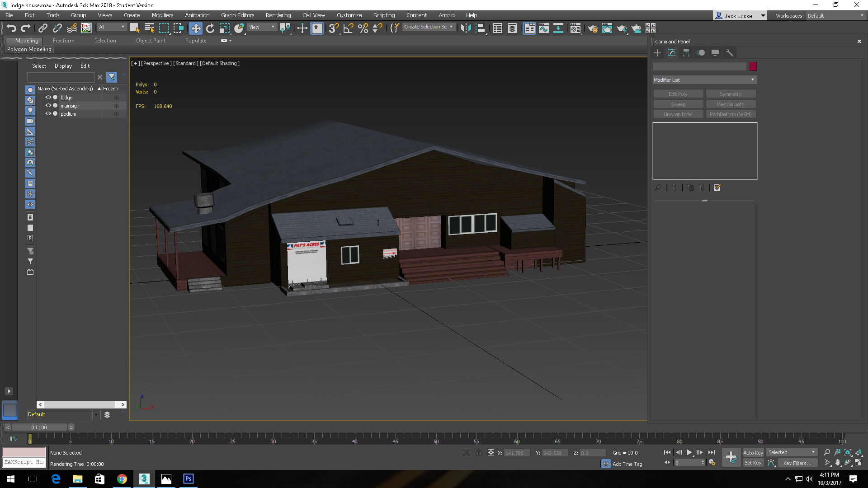868x488 pixels.
Task: Open the Selected key filter dropdown
Action: pos(792,452)
